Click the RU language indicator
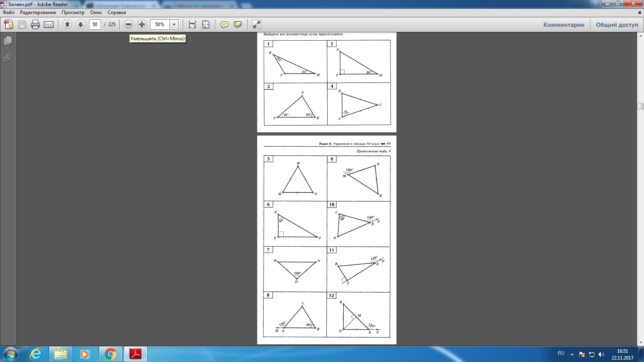This screenshot has height=362, width=644. tap(561, 353)
